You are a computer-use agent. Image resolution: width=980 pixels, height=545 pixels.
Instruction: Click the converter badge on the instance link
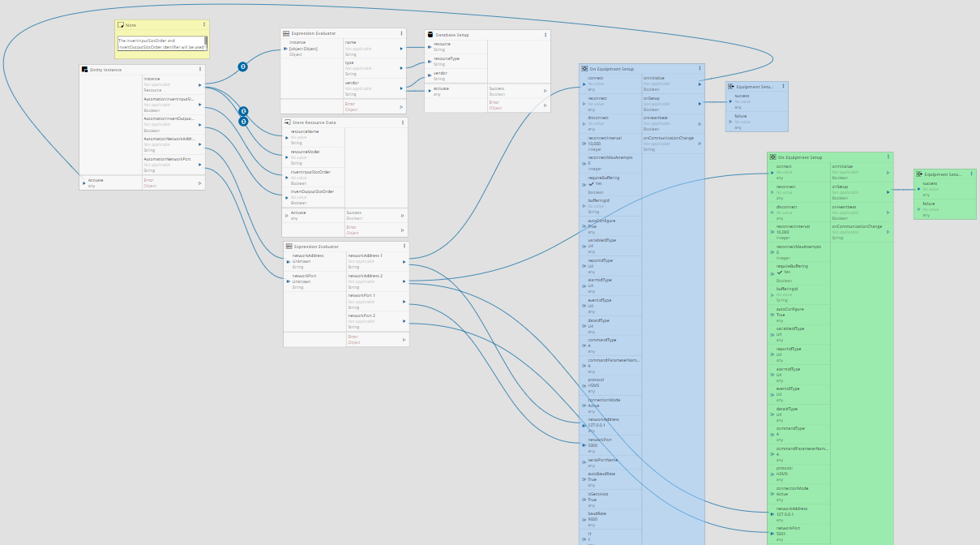242,67
